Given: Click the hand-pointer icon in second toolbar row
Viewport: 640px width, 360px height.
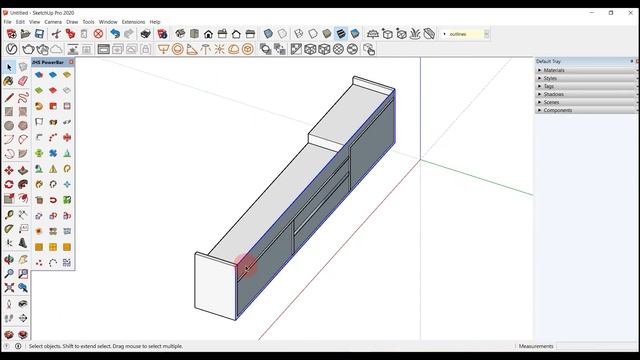Looking at the screenshot, I should [369, 49].
